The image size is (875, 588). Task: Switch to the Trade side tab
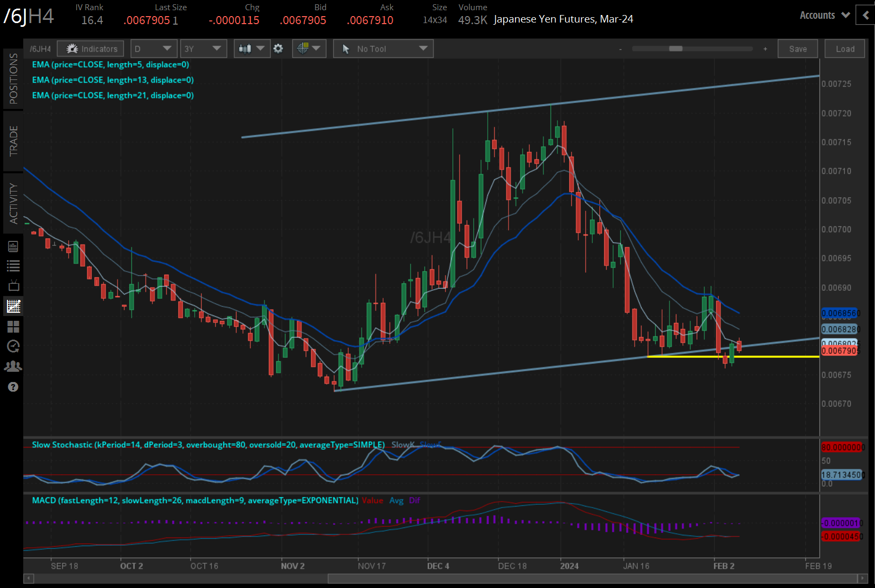click(13, 141)
